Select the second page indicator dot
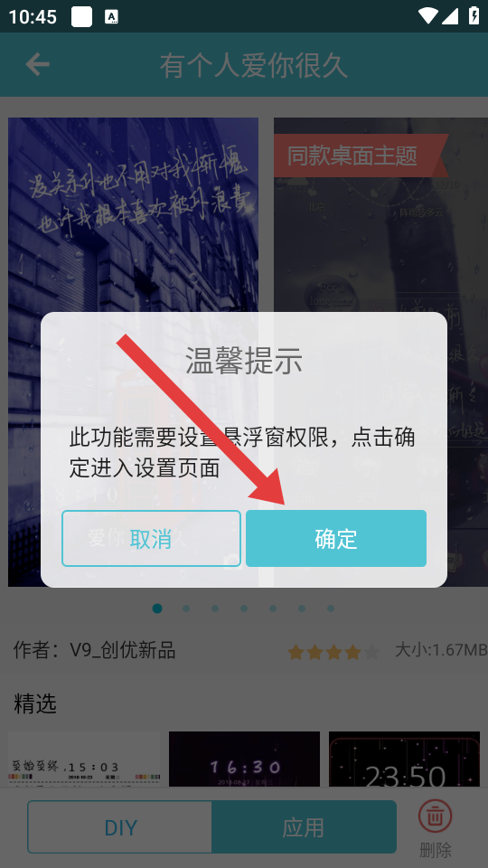Screen dimensions: 488x868 tap(186, 609)
